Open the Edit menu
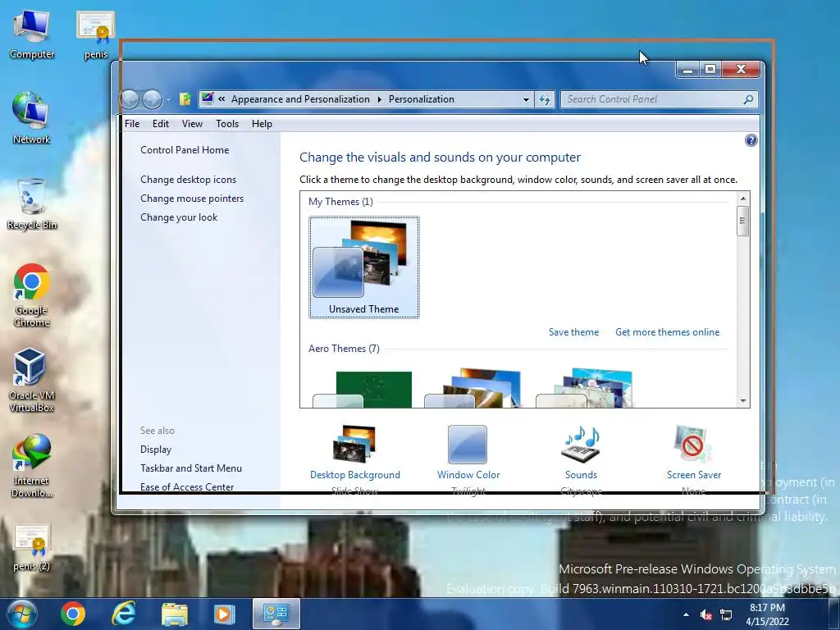This screenshot has width=840, height=630. click(x=161, y=124)
